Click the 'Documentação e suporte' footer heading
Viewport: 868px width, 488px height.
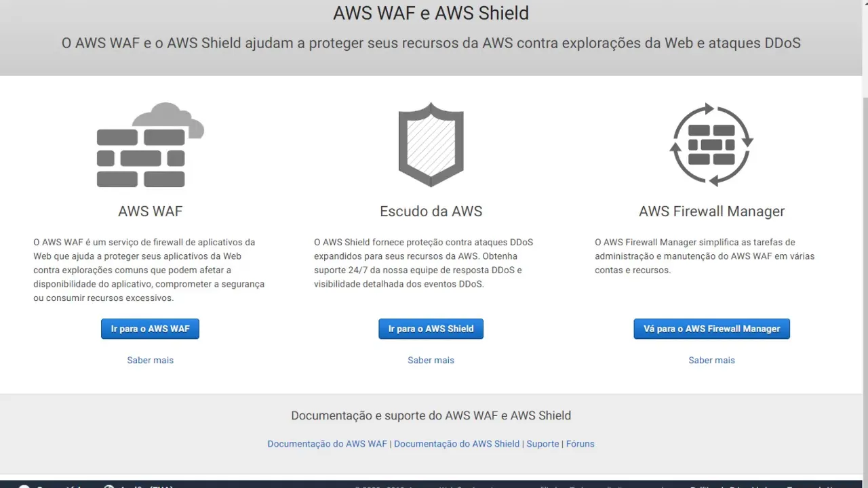click(431, 415)
